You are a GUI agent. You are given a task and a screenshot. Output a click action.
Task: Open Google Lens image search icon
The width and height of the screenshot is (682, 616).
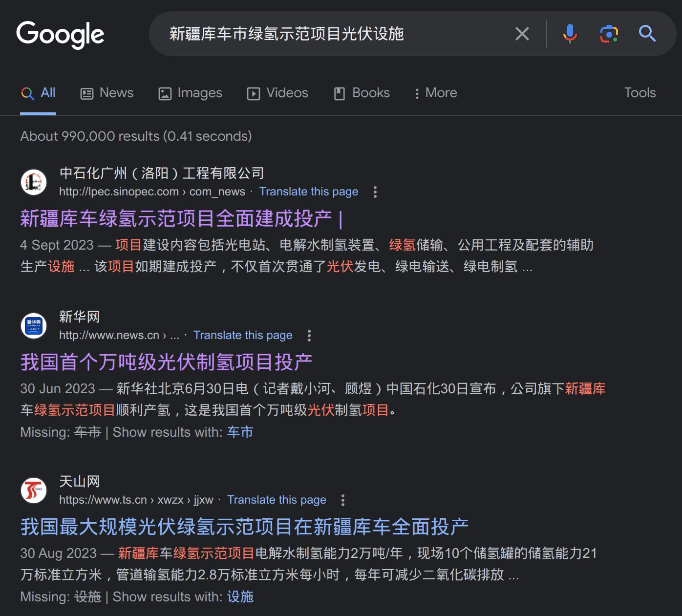pos(609,34)
